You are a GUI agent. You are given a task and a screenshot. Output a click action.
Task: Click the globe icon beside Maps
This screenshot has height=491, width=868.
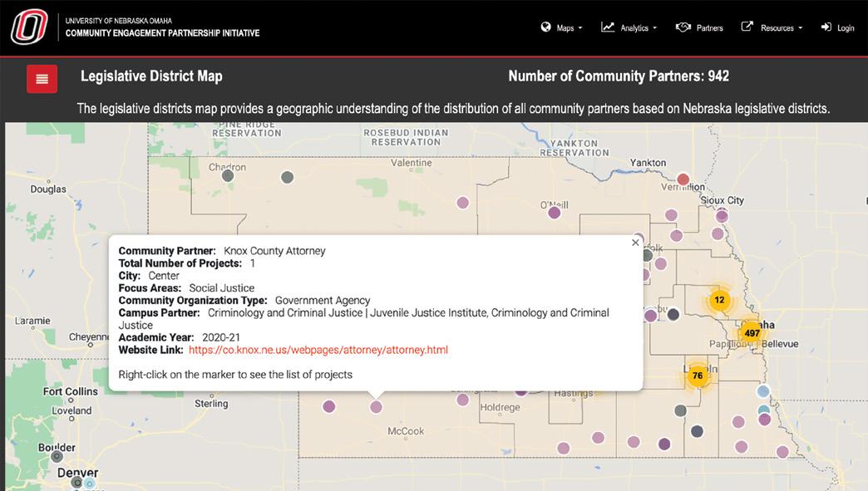545,27
